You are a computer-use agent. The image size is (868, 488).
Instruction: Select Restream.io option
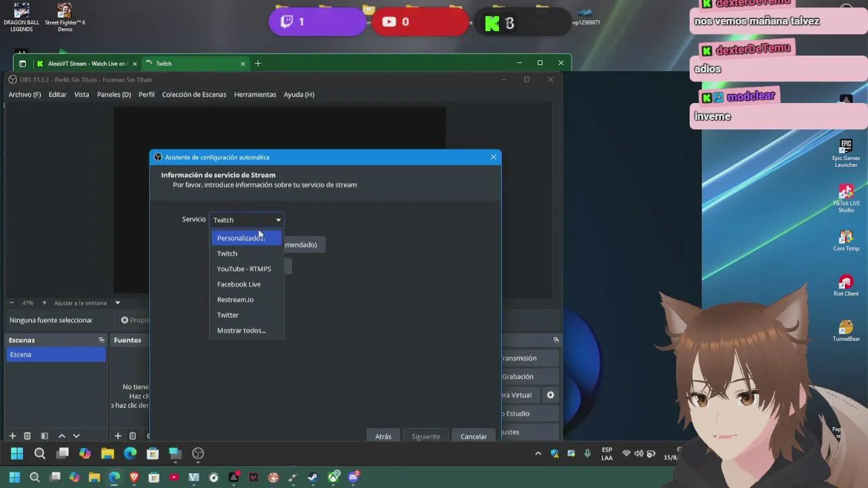pos(246,300)
